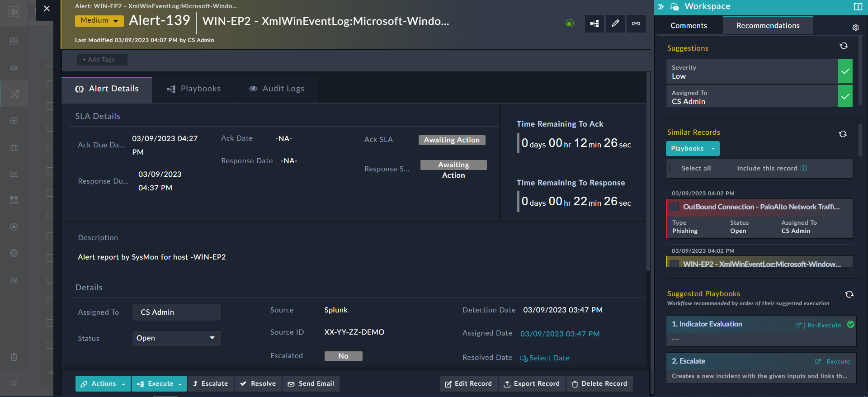Refresh the Similar Records section
Image resolution: width=868 pixels, height=397 pixels.
tap(843, 134)
